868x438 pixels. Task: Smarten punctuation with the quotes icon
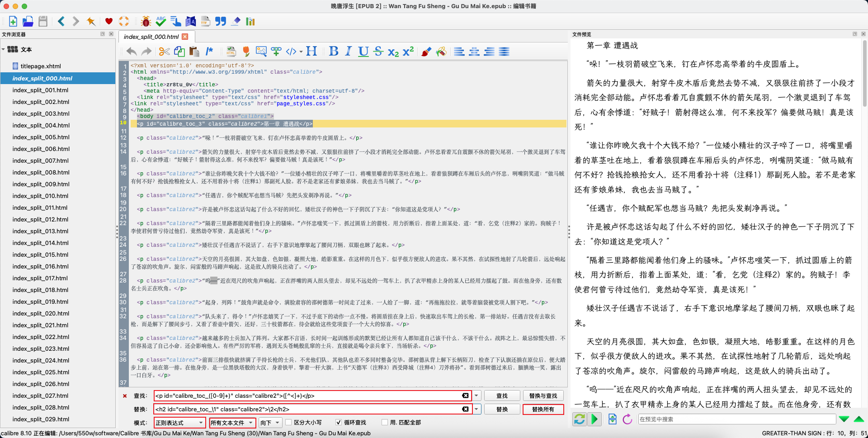pyautogui.click(x=221, y=21)
